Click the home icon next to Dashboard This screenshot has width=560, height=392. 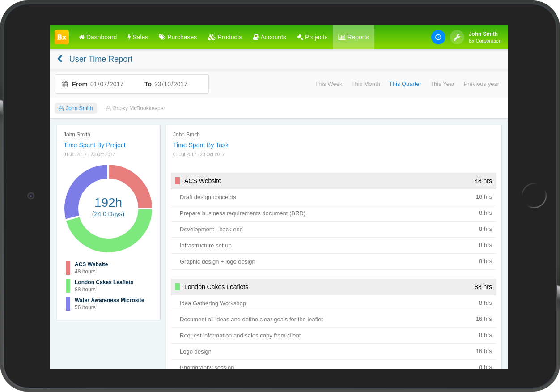point(81,37)
